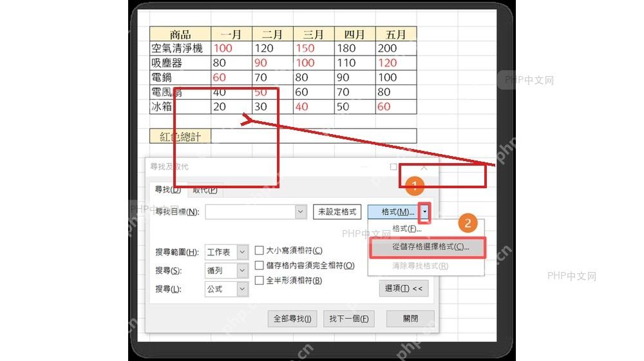Select the 紅色總計 label cell
Image resolution: width=644 pixels, height=361 pixels.
point(180,135)
